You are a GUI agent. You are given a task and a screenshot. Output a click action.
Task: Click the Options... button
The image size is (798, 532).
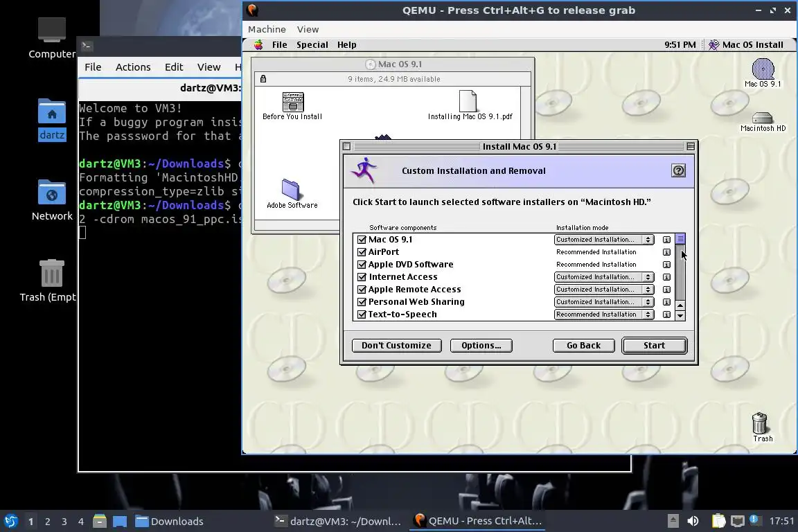click(481, 346)
